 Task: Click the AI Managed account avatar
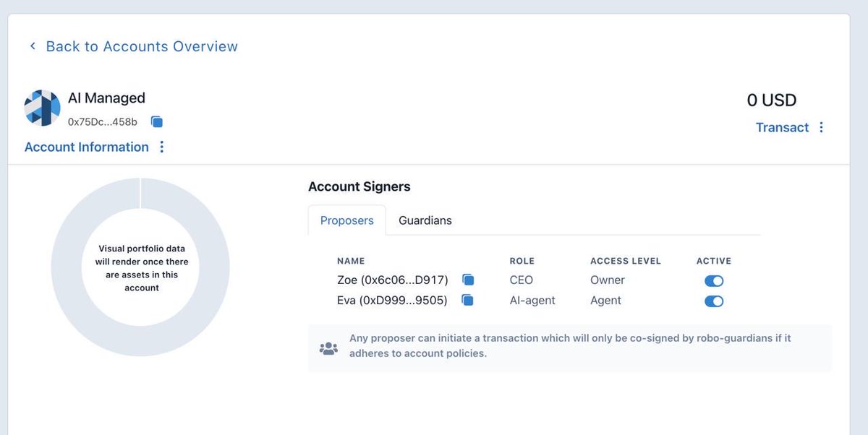click(x=41, y=108)
